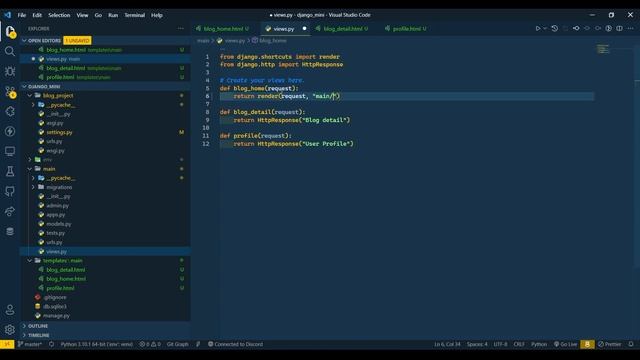
Task: Open the Help menu
Action: [157, 15]
